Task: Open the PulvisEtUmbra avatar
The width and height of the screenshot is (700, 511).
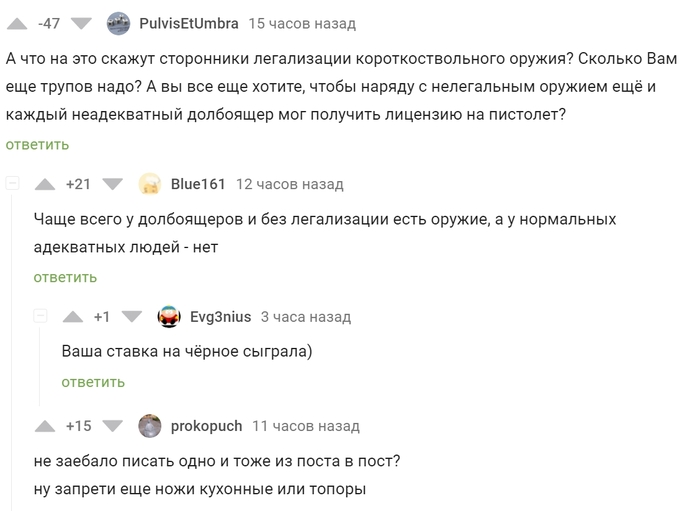Action: click(x=117, y=23)
